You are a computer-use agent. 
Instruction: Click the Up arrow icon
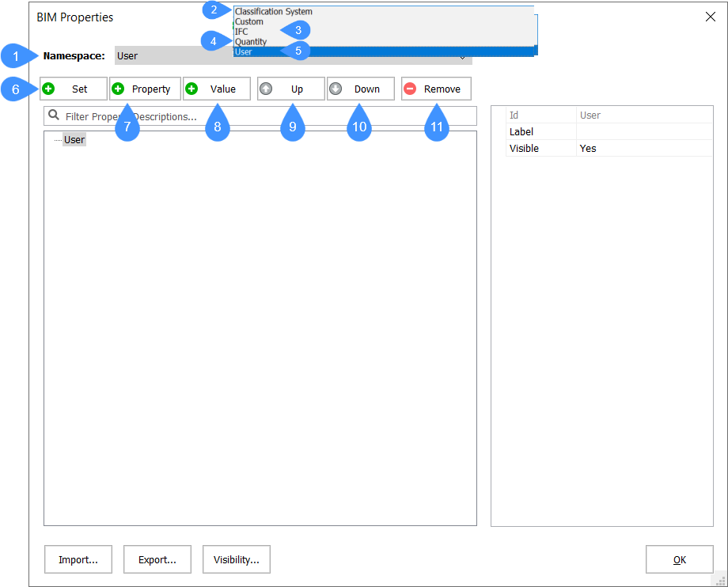point(266,89)
